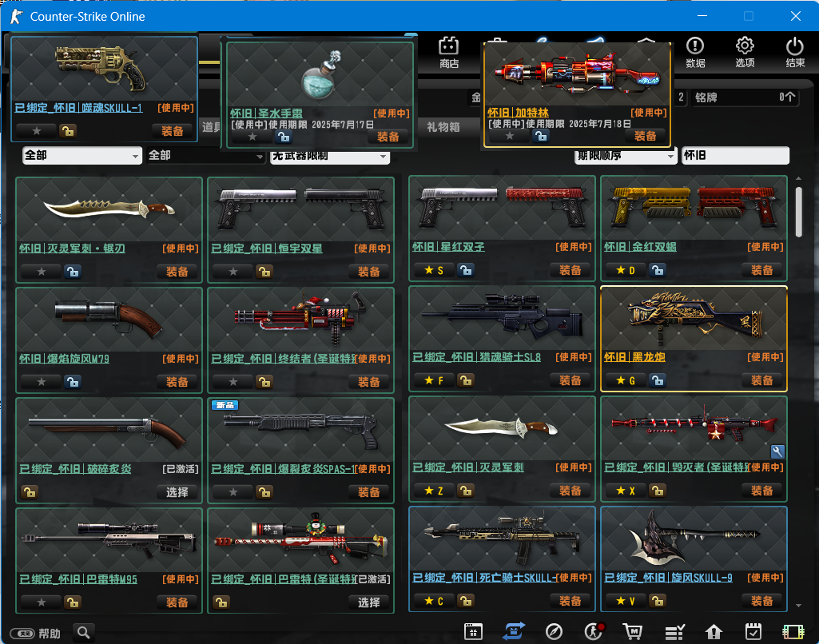This screenshot has width=819, height=644.
Task: Toggle the star X favorite on 毁灭者
Action: coord(626,491)
